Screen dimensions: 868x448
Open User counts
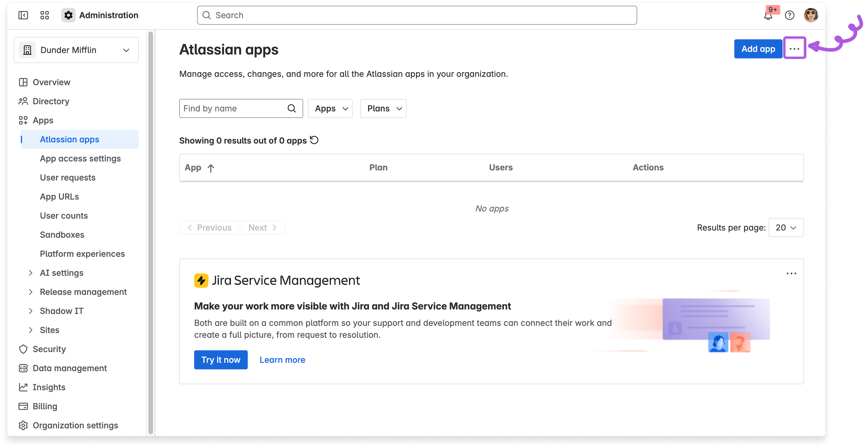(x=80, y=215)
